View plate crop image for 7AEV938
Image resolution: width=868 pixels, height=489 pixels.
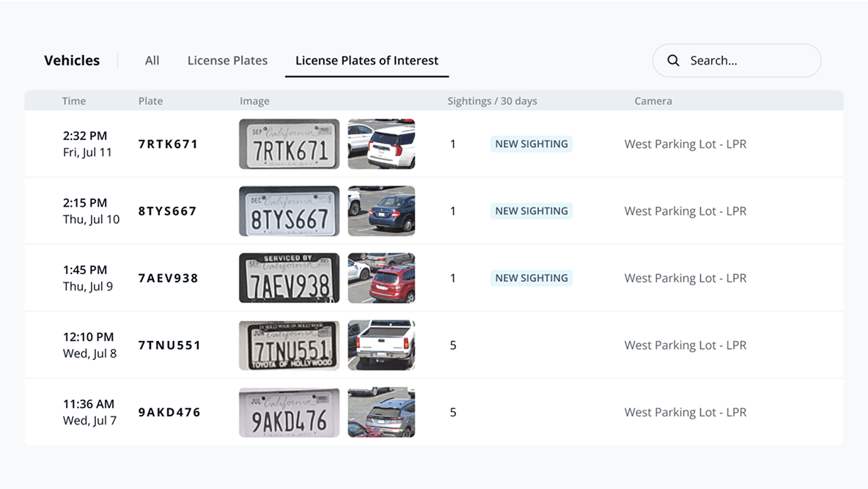(x=289, y=279)
